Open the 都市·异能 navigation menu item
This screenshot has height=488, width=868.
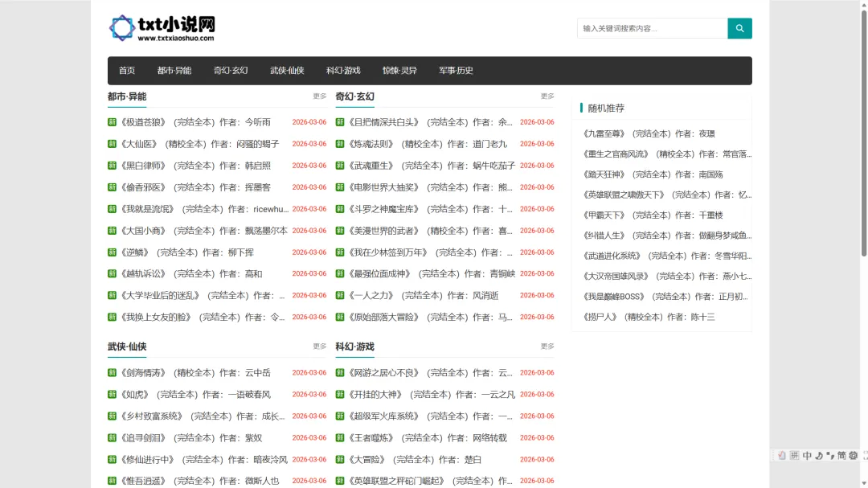coord(174,71)
